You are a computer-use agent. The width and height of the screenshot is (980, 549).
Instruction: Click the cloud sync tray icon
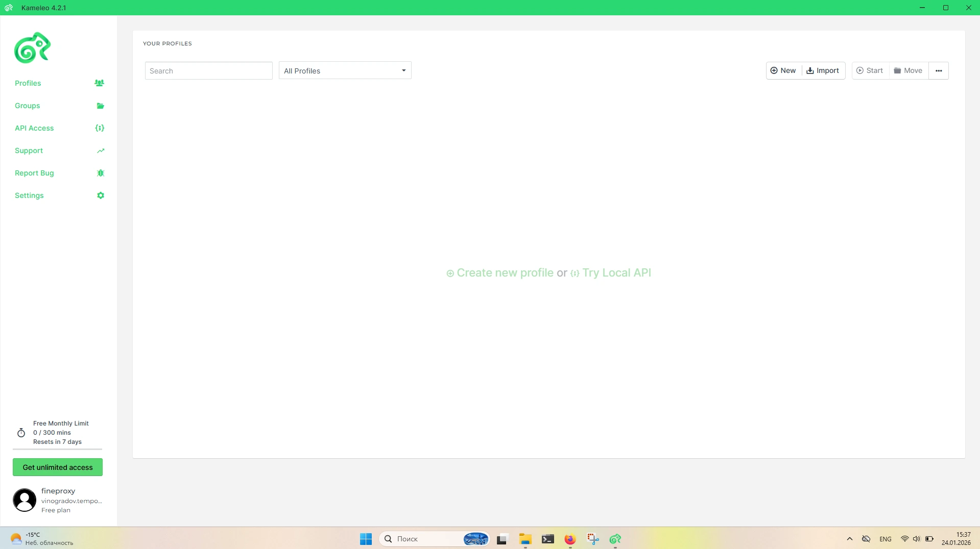(866, 539)
